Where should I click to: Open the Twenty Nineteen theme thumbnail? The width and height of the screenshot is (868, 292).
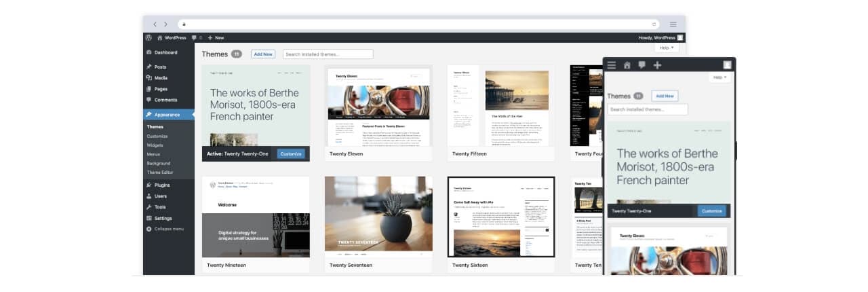(x=256, y=217)
